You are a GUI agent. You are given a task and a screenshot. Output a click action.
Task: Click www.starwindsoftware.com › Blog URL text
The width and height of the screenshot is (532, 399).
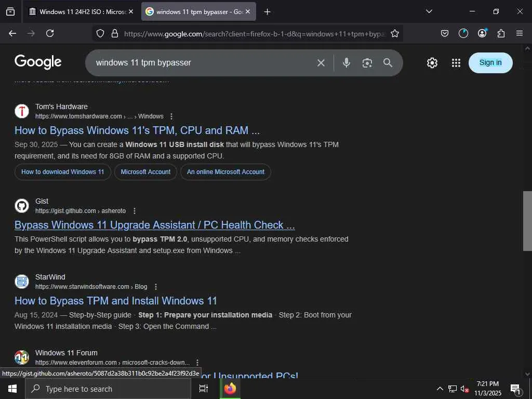(91, 287)
